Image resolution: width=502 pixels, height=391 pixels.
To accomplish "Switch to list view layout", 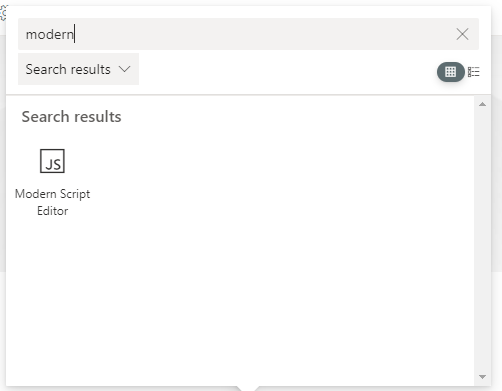I will pyautogui.click(x=473, y=72).
